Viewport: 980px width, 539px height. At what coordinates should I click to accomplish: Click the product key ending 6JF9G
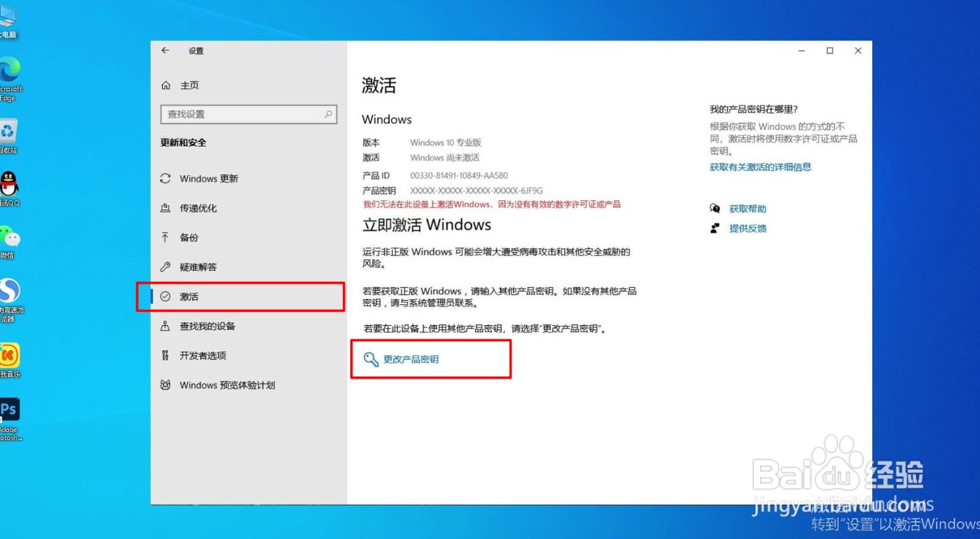[476, 191]
